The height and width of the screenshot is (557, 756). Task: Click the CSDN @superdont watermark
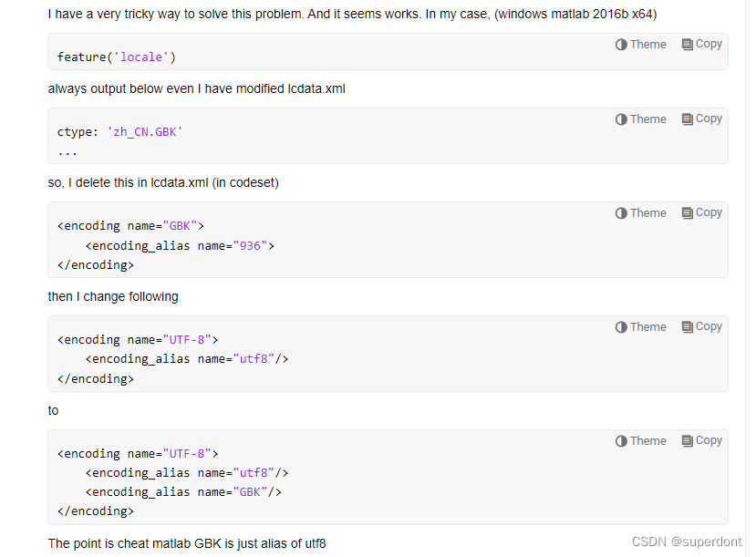coord(687,542)
